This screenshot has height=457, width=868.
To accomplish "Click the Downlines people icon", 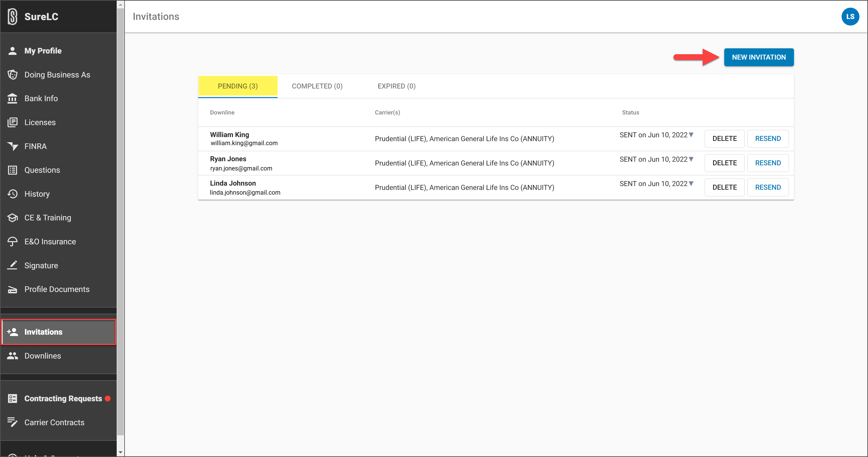I will (12, 356).
